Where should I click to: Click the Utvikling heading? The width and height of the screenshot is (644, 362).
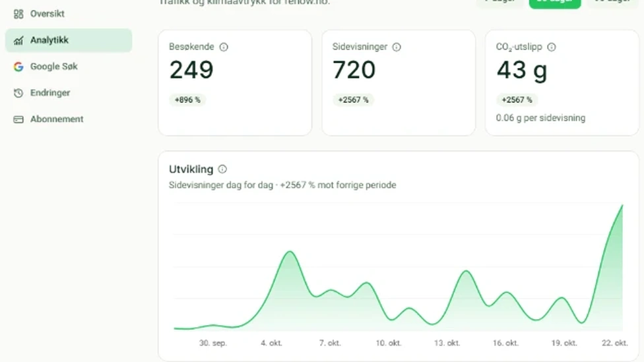click(191, 169)
